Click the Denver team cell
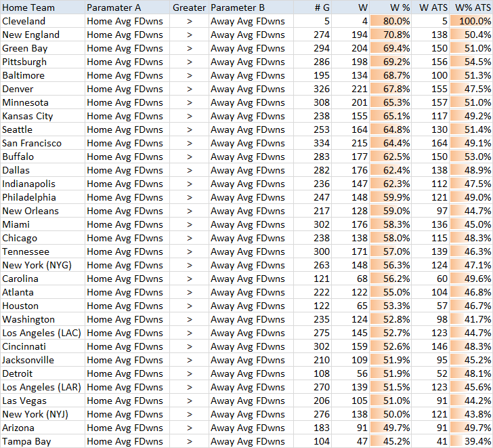Viewport: 493px width, 448px height. [x=43, y=89]
